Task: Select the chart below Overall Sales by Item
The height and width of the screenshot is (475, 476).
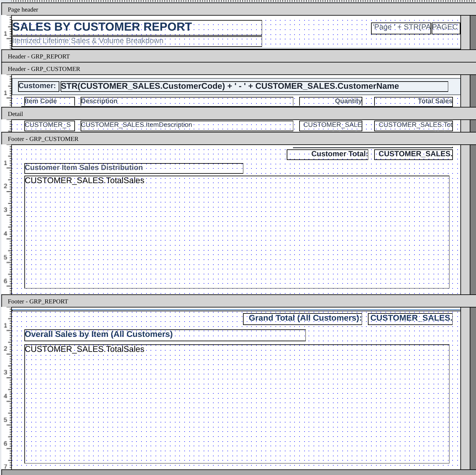Action: pyautogui.click(x=237, y=404)
